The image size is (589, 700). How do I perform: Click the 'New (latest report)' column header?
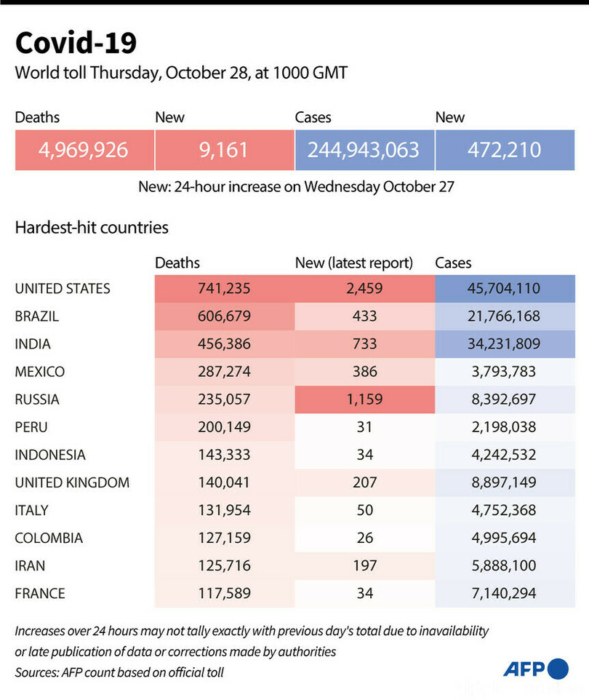click(354, 263)
